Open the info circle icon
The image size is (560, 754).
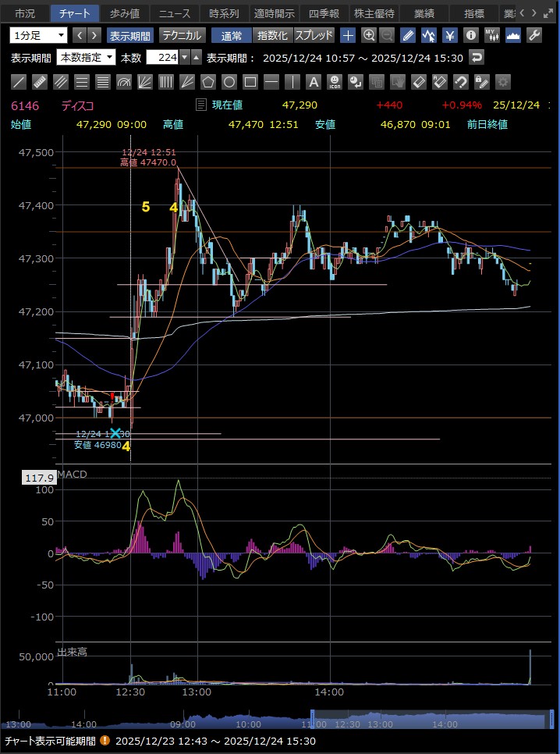471,35
